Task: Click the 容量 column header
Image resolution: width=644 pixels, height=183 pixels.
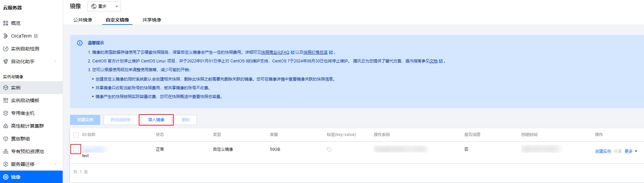Action: pos(274,135)
